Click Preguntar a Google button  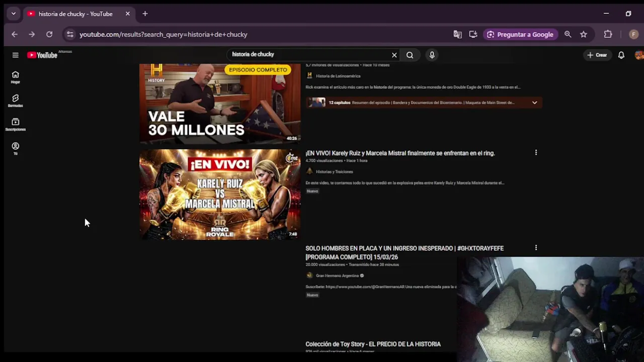click(x=520, y=34)
